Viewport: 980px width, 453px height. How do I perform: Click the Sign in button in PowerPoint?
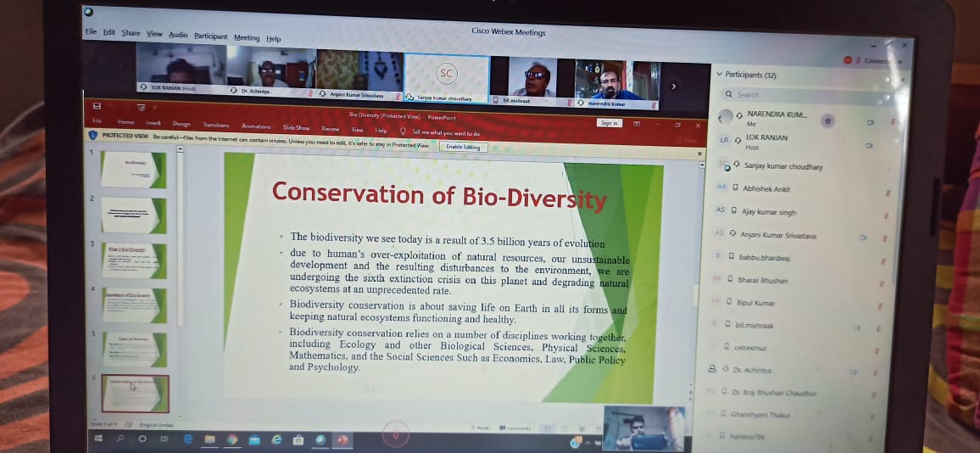610,123
